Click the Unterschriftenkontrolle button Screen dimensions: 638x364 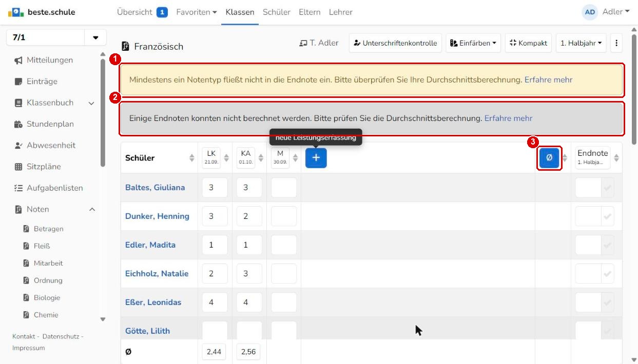pos(395,43)
